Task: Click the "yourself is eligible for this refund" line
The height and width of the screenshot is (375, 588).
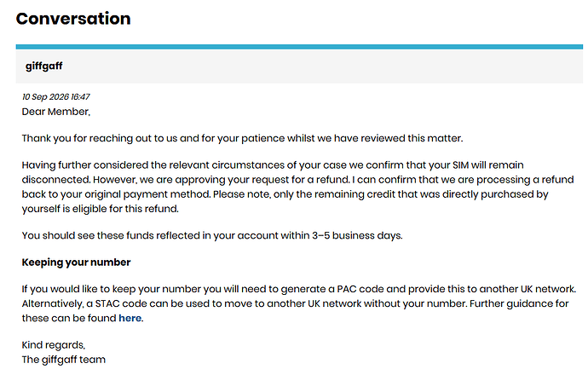Action: coord(100,209)
